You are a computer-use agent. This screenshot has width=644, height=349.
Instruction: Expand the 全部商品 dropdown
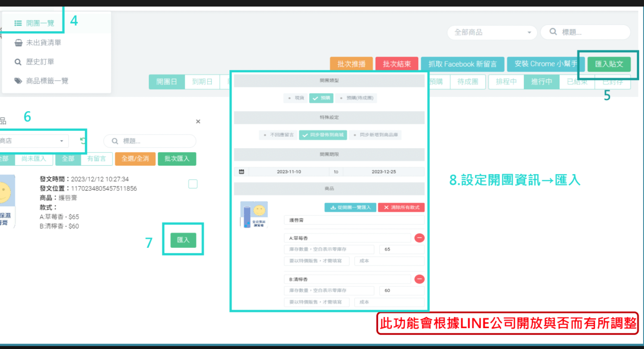pyautogui.click(x=492, y=32)
